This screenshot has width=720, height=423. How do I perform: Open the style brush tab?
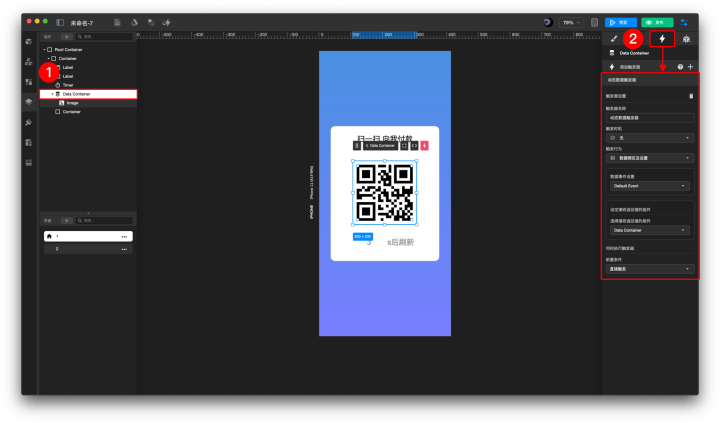(614, 39)
